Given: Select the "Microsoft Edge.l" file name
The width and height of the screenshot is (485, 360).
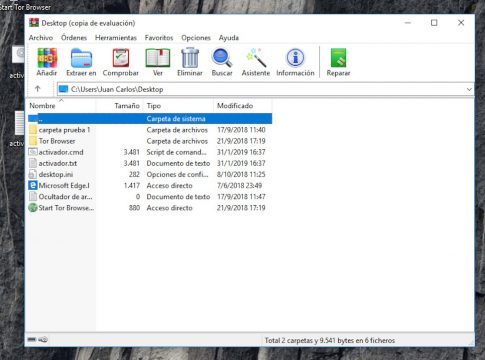Looking at the screenshot, I should [64, 185].
